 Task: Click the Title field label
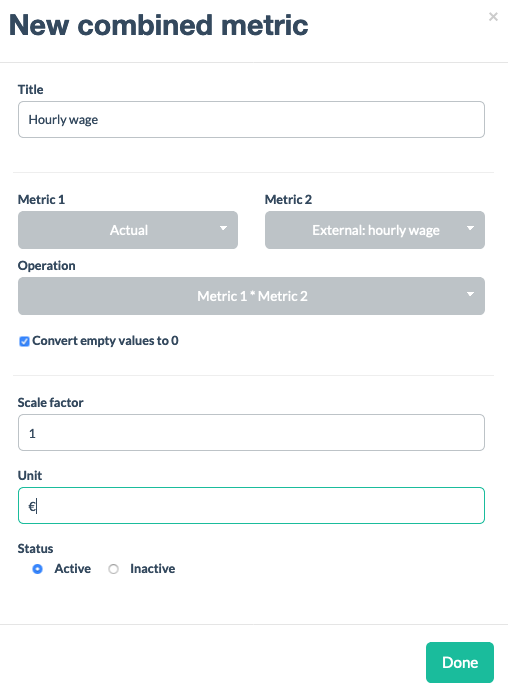[x=31, y=90]
